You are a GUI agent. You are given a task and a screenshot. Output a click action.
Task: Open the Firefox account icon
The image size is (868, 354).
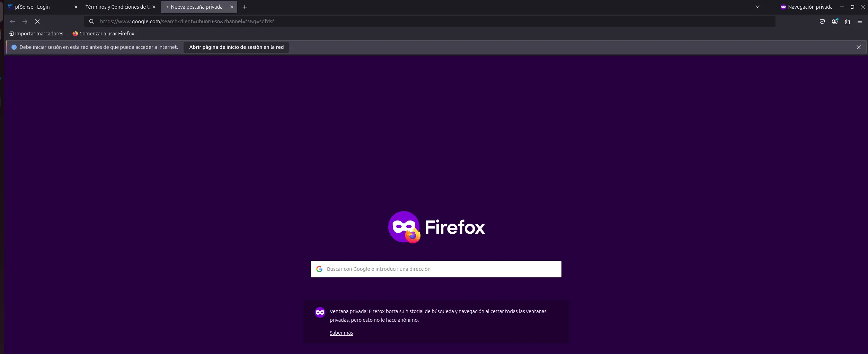point(835,21)
